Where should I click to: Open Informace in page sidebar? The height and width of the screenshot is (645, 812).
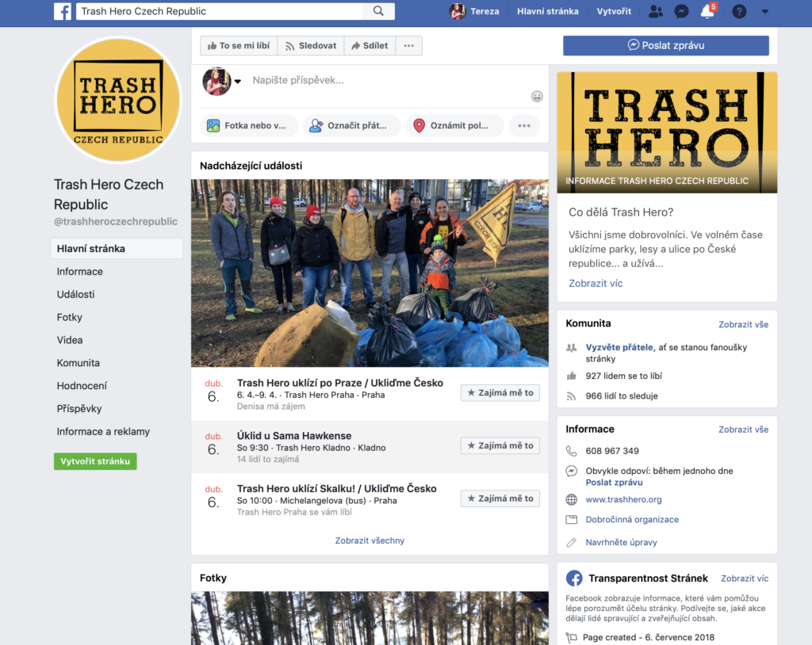click(80, 271)
